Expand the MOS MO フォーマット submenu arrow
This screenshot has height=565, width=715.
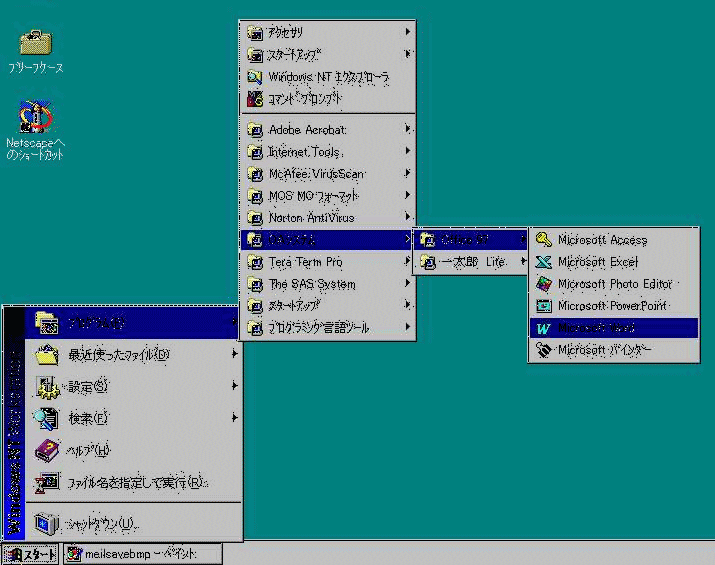(408, 195)
